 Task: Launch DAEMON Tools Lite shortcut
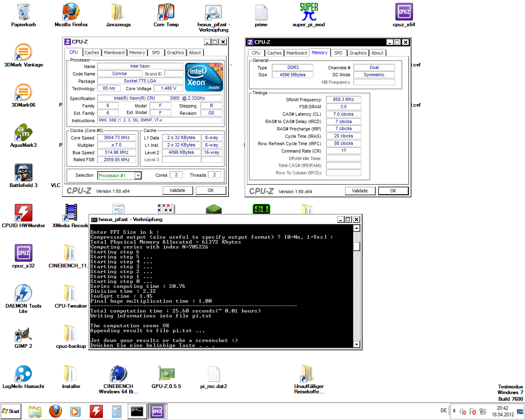pyautogui.click(x=23, y=299)
